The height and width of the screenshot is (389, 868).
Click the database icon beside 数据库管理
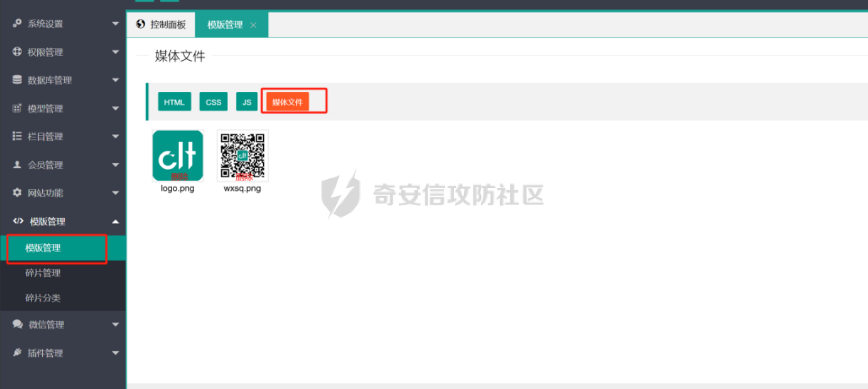[x=17, y=80]
